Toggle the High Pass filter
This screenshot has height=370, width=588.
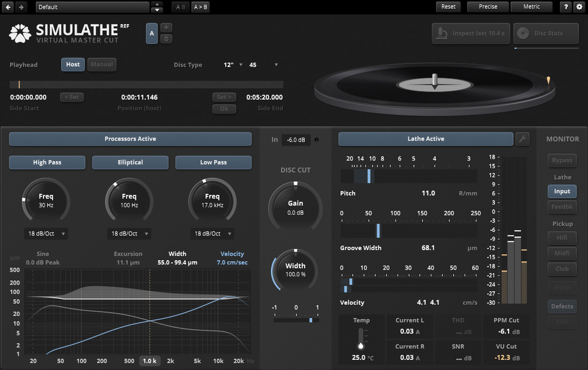point(47,163)
